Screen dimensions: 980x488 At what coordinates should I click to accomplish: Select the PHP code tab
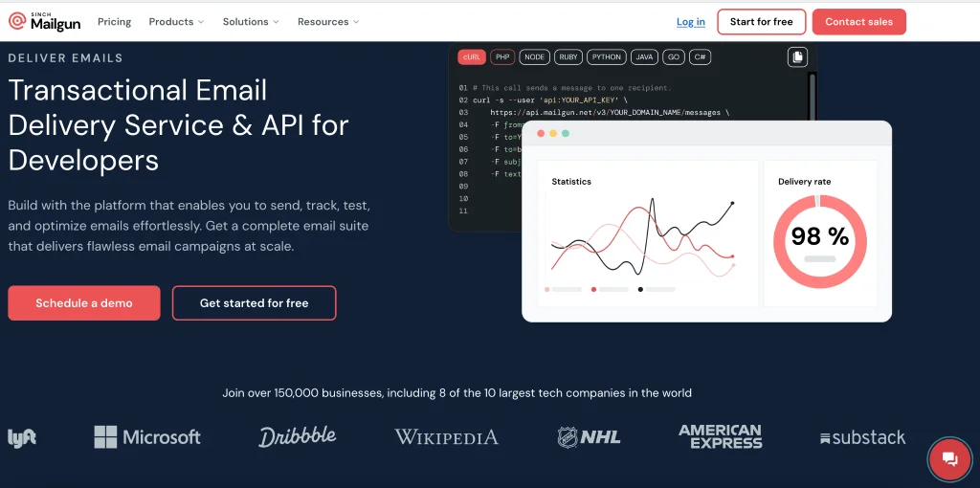coord(502,56)
